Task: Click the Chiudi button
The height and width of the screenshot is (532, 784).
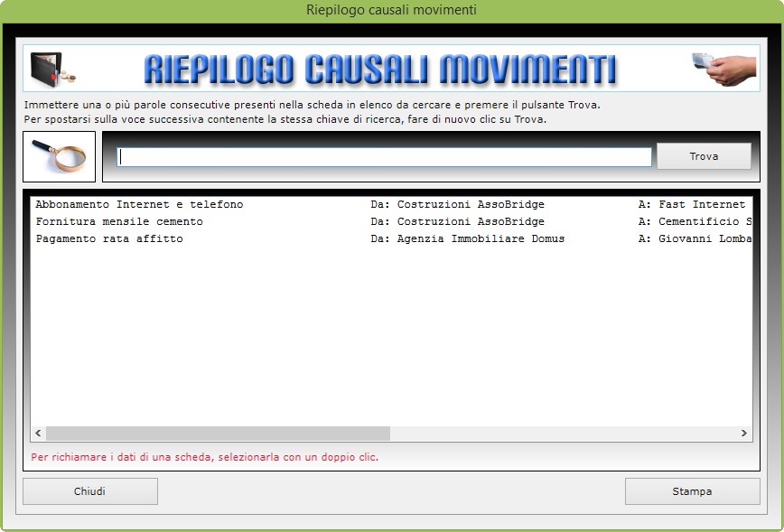Action: 90,491
